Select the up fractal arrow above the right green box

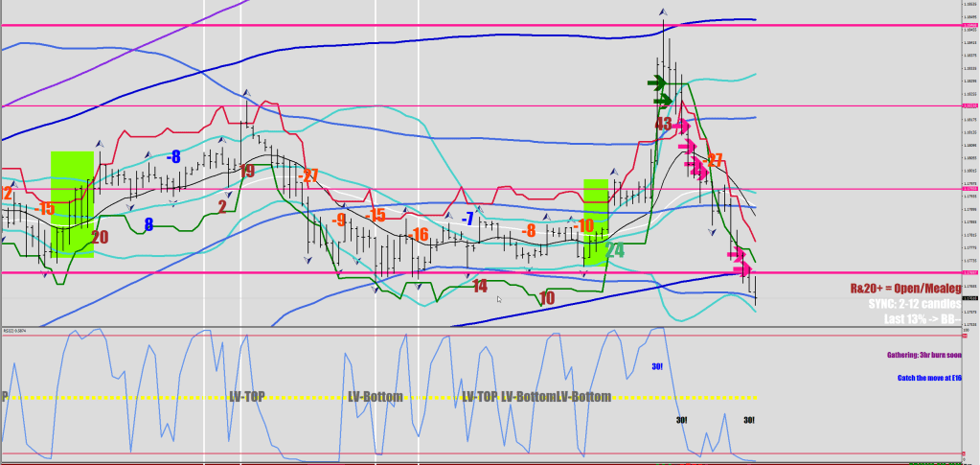pyautogui.click(x=614, y=173)
